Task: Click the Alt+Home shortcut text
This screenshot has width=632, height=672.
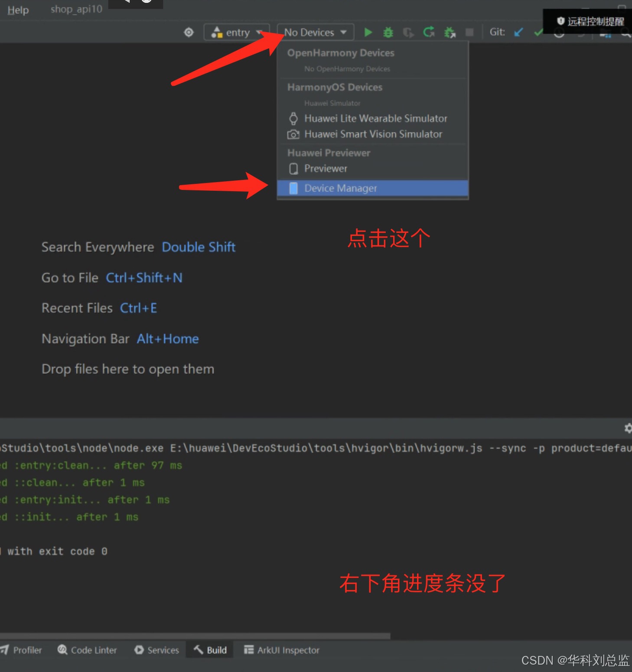Action: point(168,339)
